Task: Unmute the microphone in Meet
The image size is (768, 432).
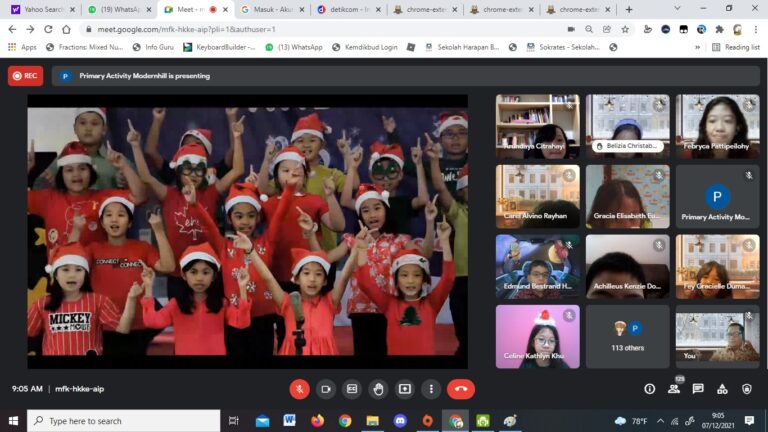Action: (x=299, y=389)
